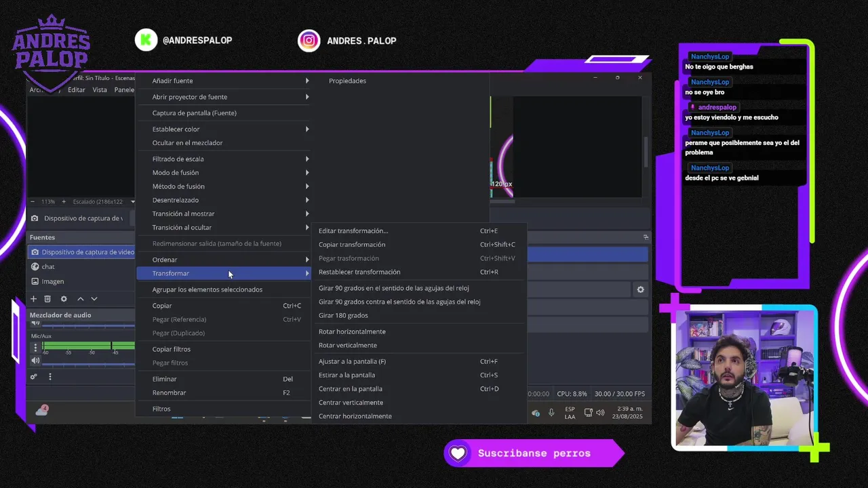The width and height of the screenshot is (868, 488).
Task: Zoom in preview with the plus icon
Action: pos(64,201)
